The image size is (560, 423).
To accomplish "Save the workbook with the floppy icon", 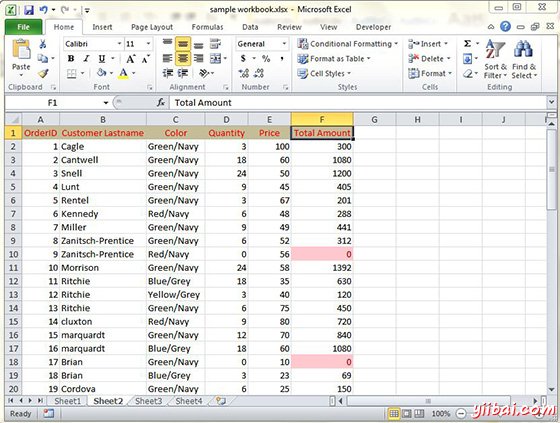I will coord(29,10).
